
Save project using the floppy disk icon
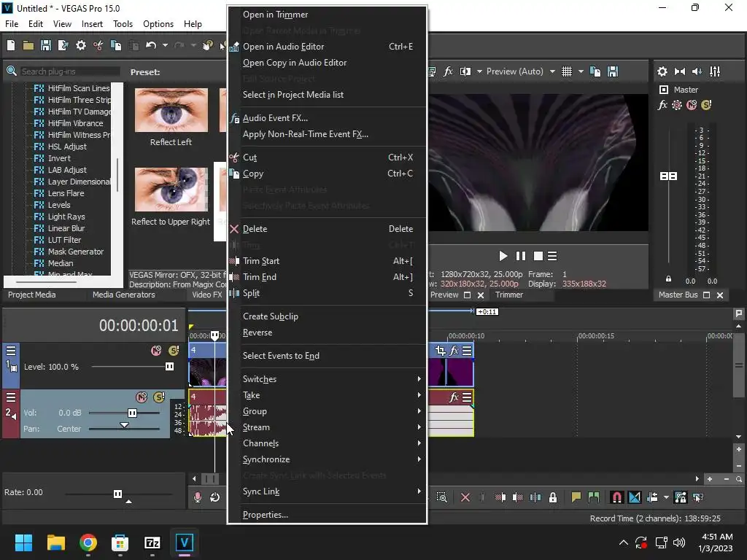[x=46, y=45]
